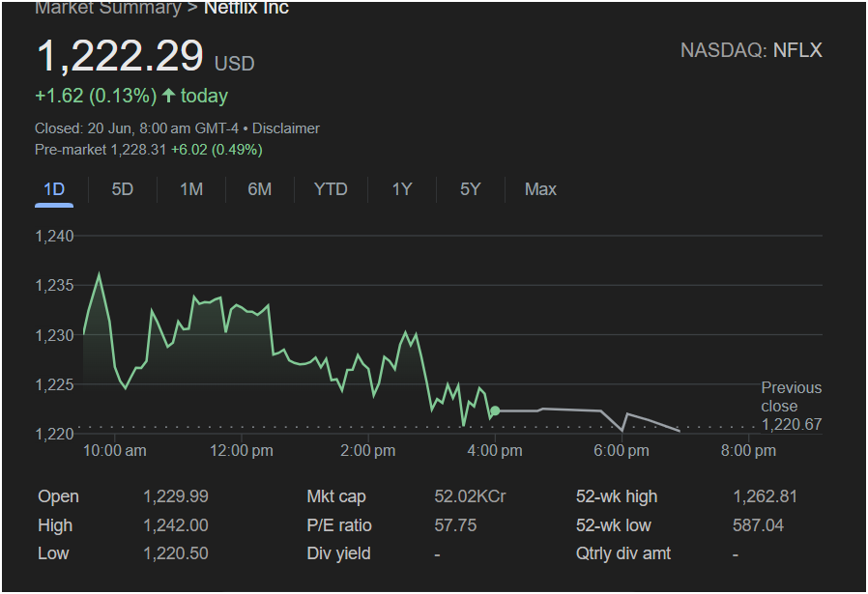Click the Market Summary breadcrumb

coord(107,9)
